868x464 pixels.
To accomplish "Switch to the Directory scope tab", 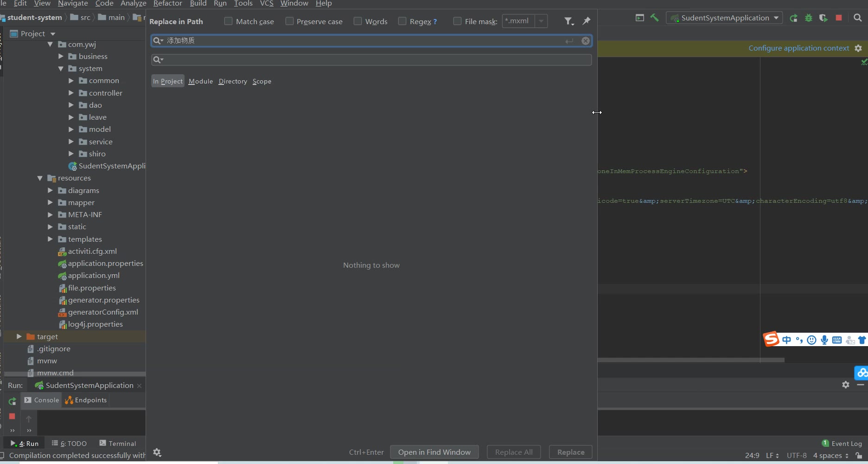I will click(x=233, y=81).
